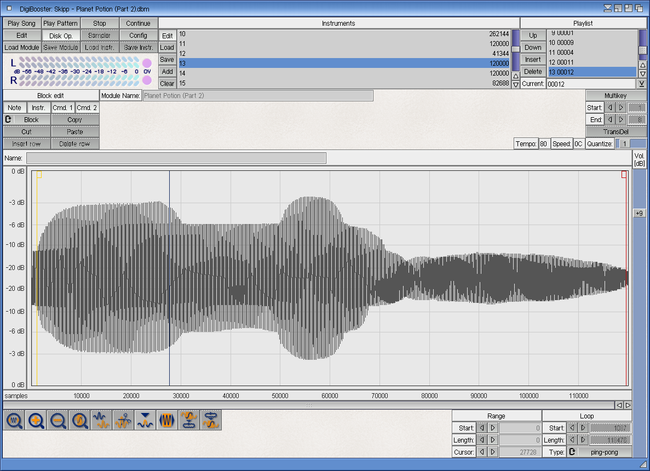
Task: Click the zoom to range magnifier icon
Action: pos(80,421)
